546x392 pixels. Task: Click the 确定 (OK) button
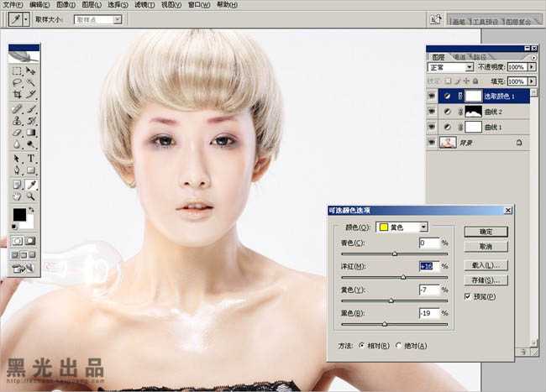(x=486, y=231)
